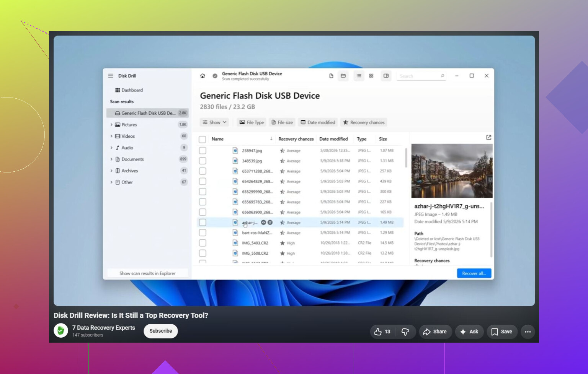This screenshot has width=588, height=374.
Task: Apply the Recovery chances filter
Action: pyautogui.click(x=364, y=122)
